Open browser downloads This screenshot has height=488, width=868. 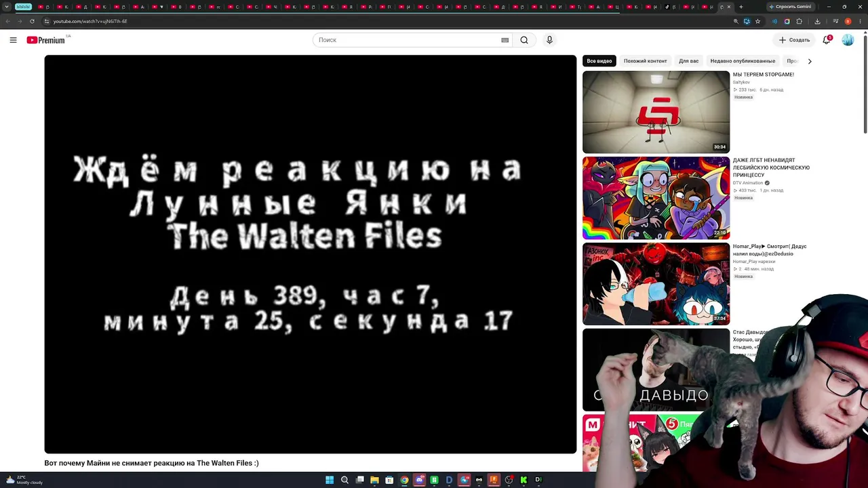click(817, 21)
